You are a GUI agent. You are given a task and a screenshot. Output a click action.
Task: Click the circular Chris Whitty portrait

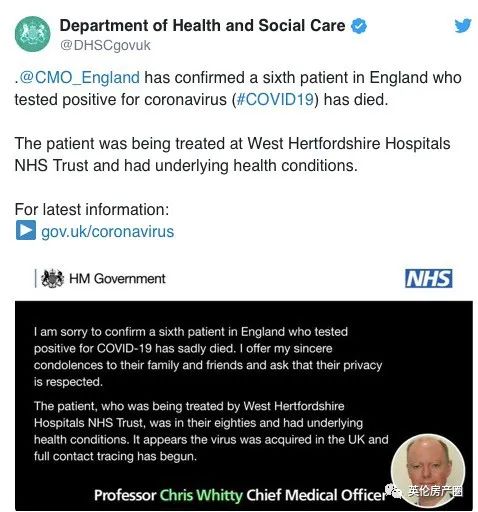(428, 470)
